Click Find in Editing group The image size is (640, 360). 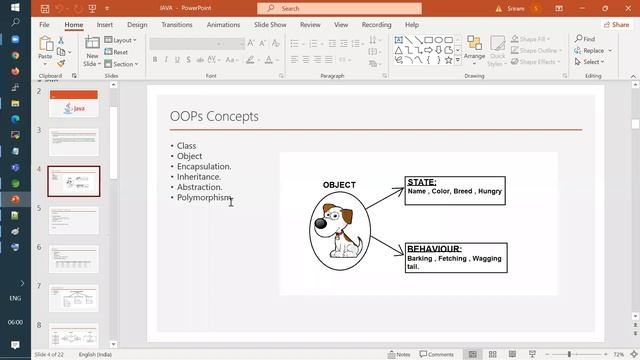pos(585,39)
